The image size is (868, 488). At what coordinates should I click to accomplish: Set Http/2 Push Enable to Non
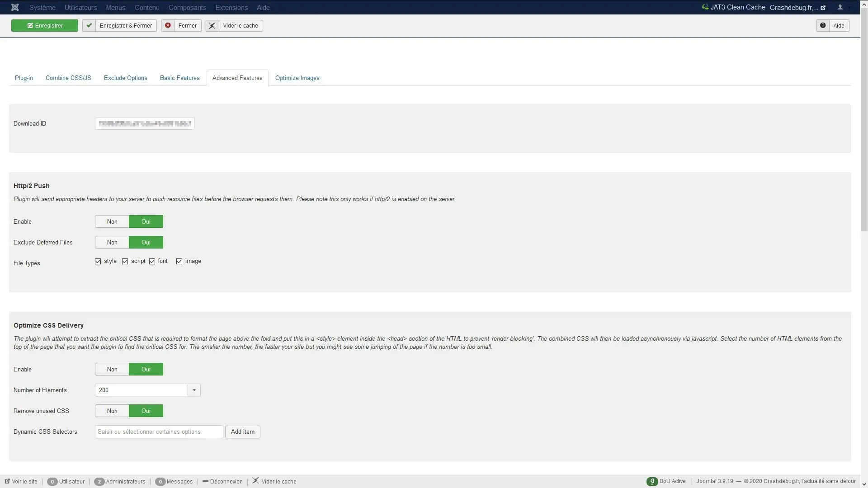[112, 221]
